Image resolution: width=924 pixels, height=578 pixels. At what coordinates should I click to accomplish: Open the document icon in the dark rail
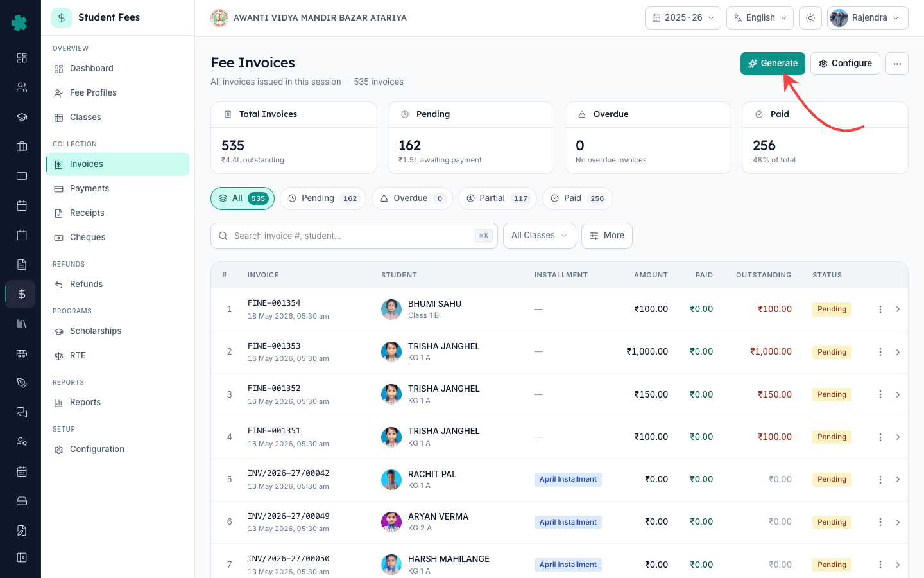tap(22, 265)
